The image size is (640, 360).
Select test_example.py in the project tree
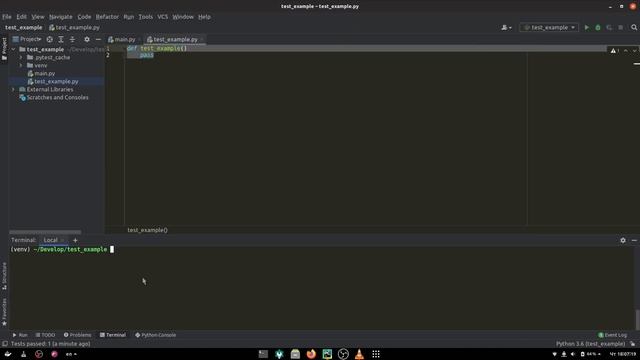click(53, 82)
